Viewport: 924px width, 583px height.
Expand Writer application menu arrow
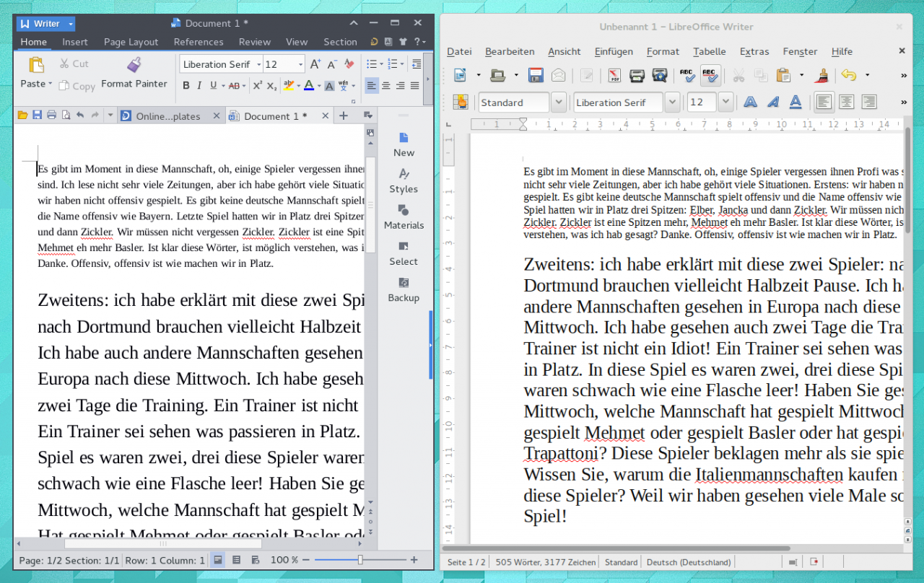70,24
